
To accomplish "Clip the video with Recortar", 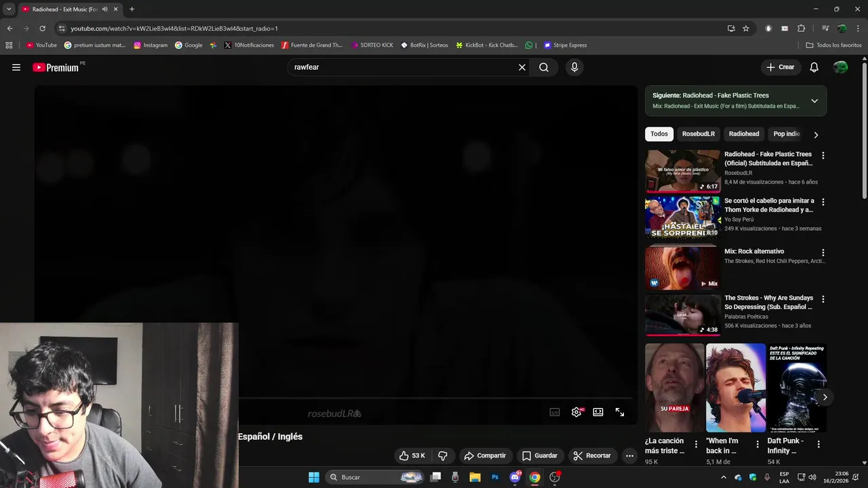I will 592,455.
